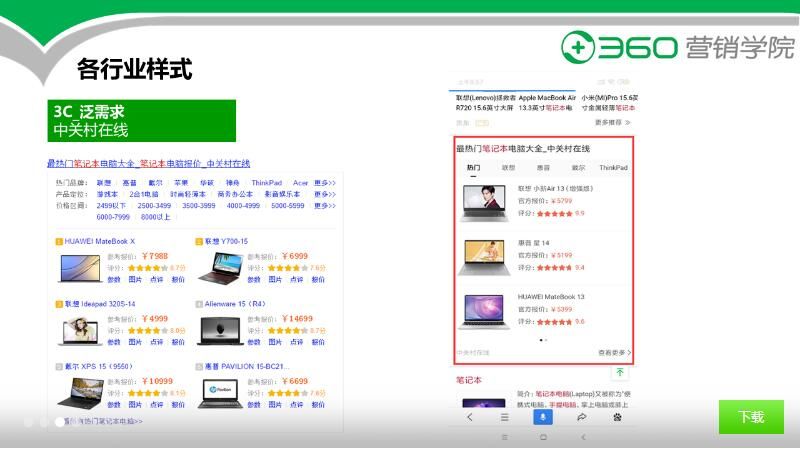Select the 联想 tab in mobile card

click(508, 168)
